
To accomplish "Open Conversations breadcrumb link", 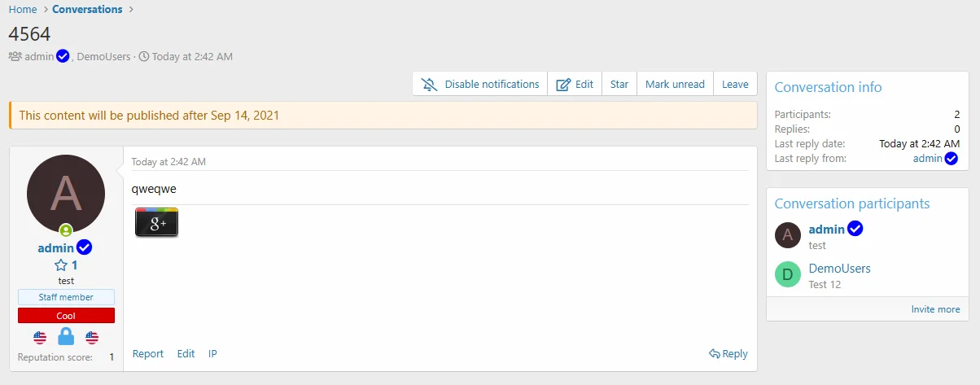I will coord(87,10).
